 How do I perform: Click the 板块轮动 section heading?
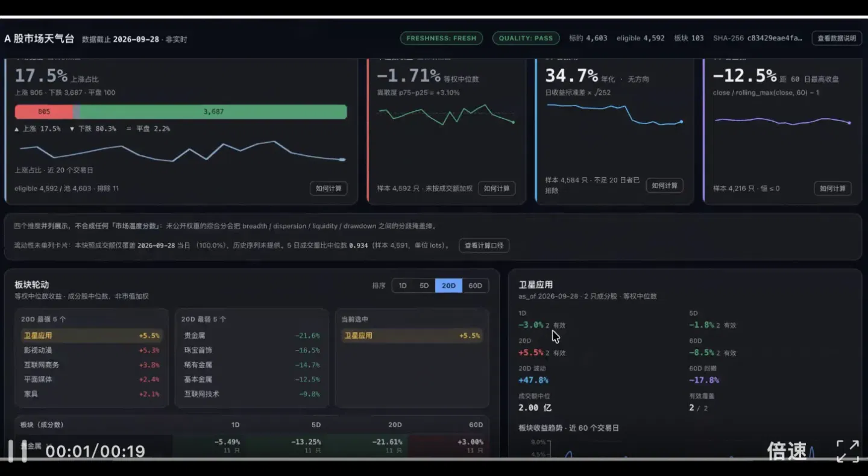coord(32,285)
